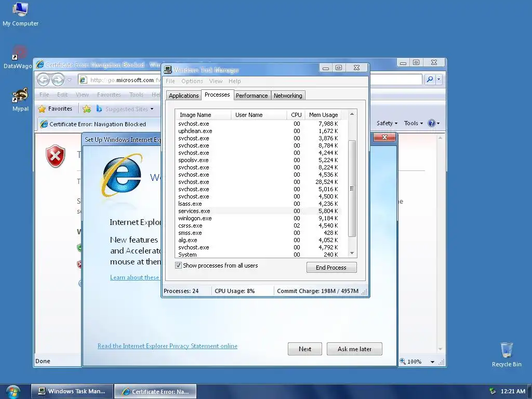Click the Certificate Error taskbar button
The height and width of the screenshot is (399, 532).
click(155, 391)
